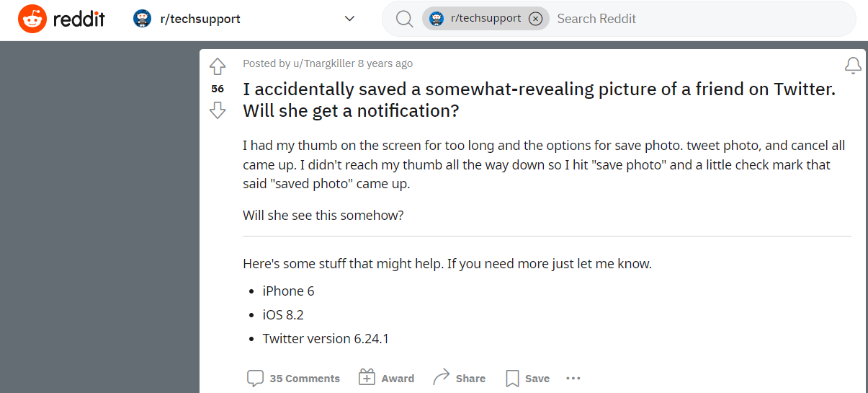Click the comment bubble icon

[x=255, y=378]
